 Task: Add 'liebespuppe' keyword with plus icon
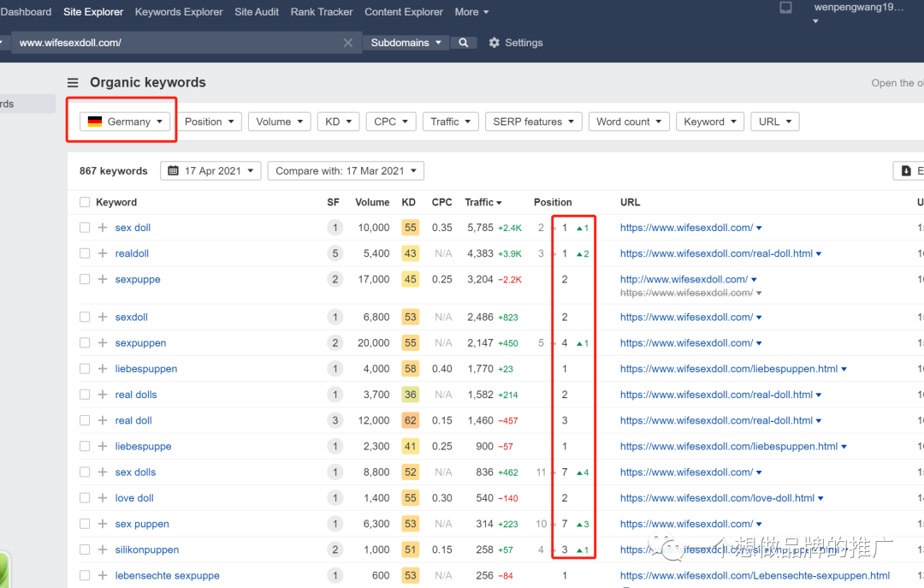point(103,447)
